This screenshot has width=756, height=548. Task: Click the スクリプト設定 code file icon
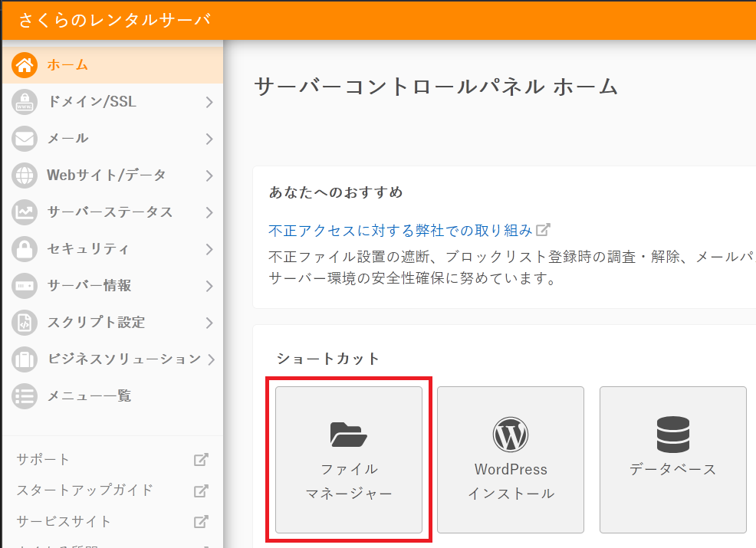25,323
